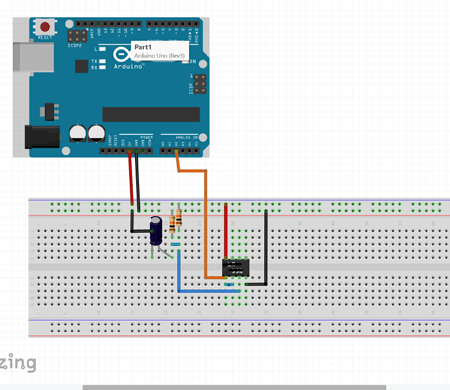Select the black ground wire from Arduino

[137, 180]
